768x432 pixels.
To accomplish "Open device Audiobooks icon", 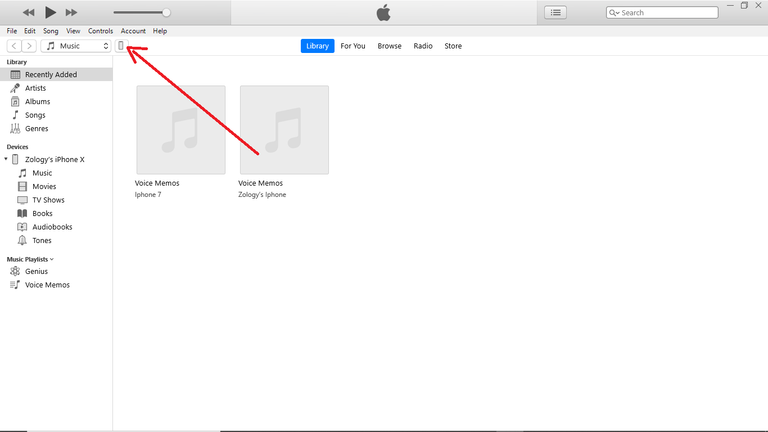I will pos(23,227).
